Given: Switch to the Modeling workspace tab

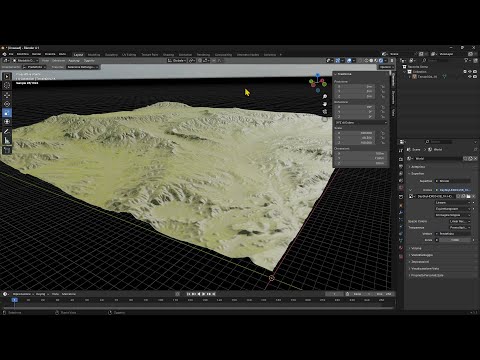Looking at the screenshot, I should 94,55.
